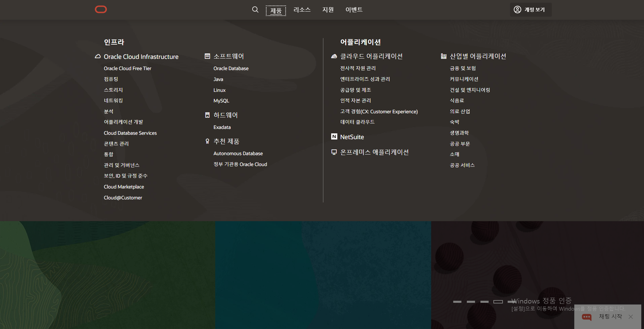Open the 리소스 menu

click(x=302, y=10)
